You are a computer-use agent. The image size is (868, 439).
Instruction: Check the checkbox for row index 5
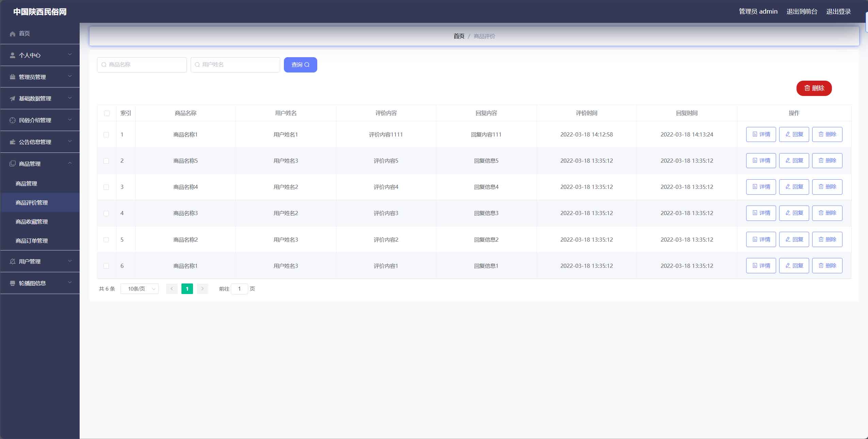(106, 240)
